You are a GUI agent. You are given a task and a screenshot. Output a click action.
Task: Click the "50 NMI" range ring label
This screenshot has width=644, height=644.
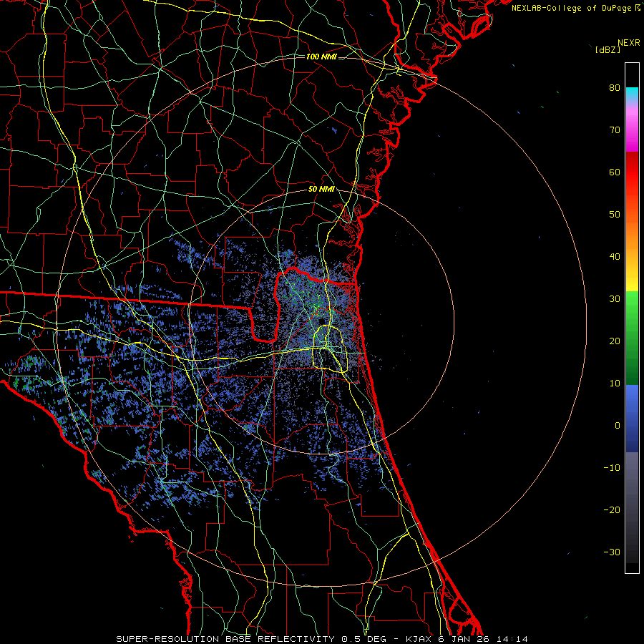click(321, 190)
